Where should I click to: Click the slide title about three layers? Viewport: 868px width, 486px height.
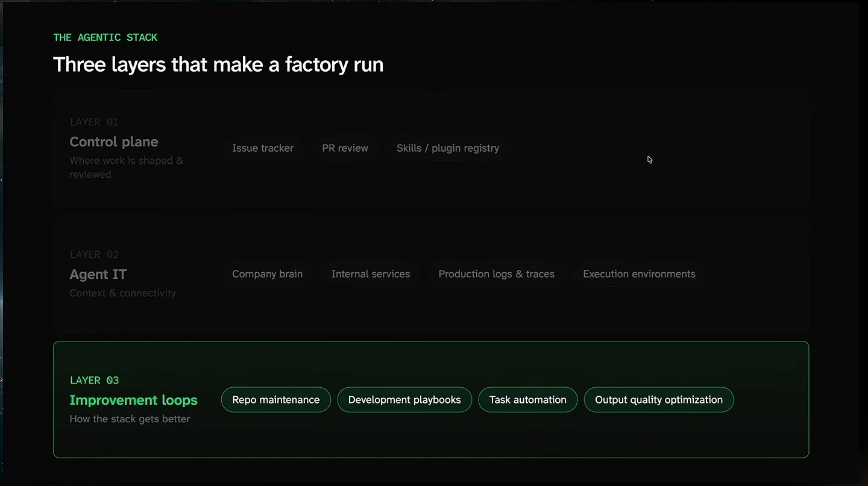coord(218,64)
